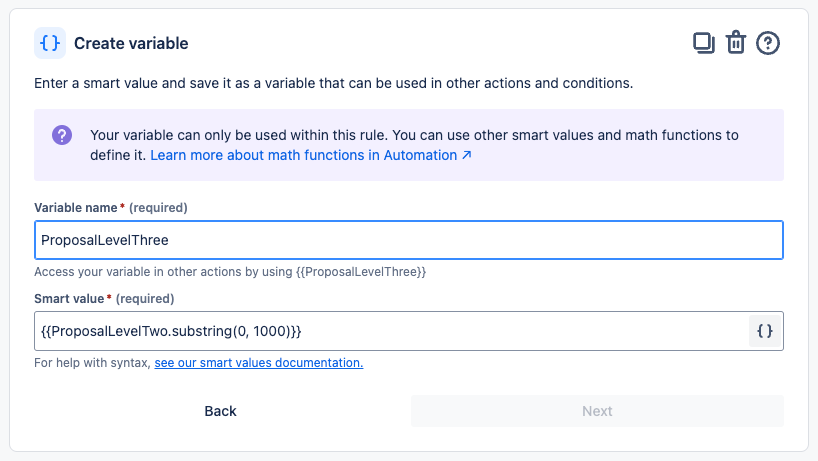Click the Create variable braces icon
The width and height of the screenshot is (818, 461).
point(49,43)
